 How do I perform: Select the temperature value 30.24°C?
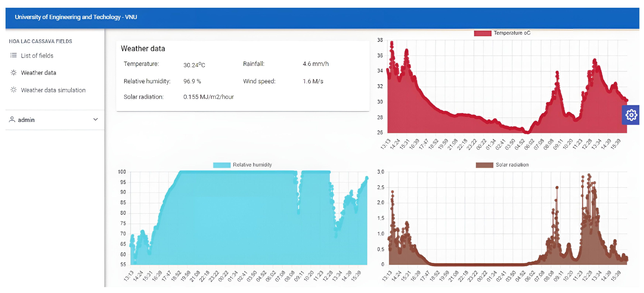pos(194,65)
